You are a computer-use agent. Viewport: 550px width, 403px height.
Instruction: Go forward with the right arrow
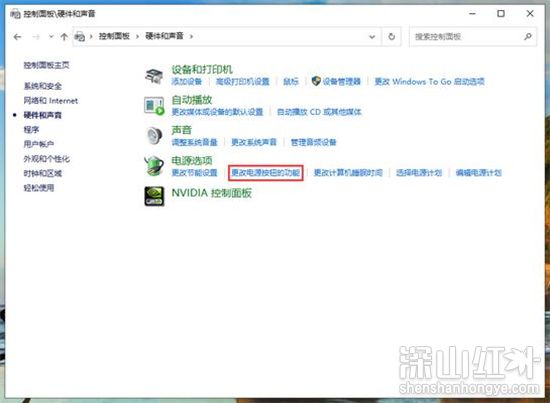pyautogui.click(x=36, y=36)
